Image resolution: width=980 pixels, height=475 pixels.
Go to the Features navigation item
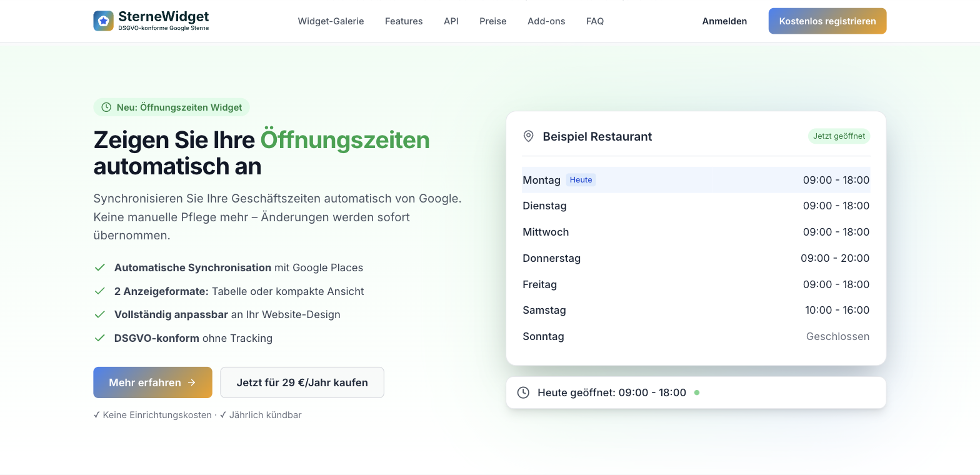[x=404, y=21]
